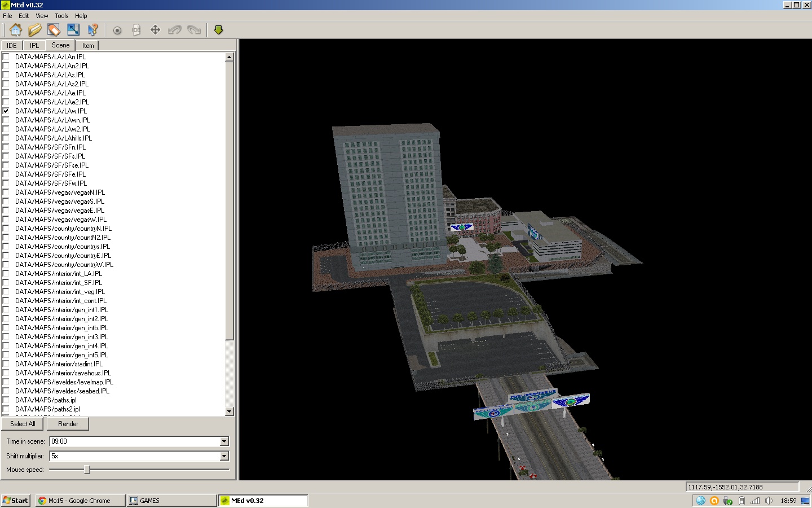Click the house icon in the toolbar
This screenshot has width=812, height=508.
pos(16,30)
